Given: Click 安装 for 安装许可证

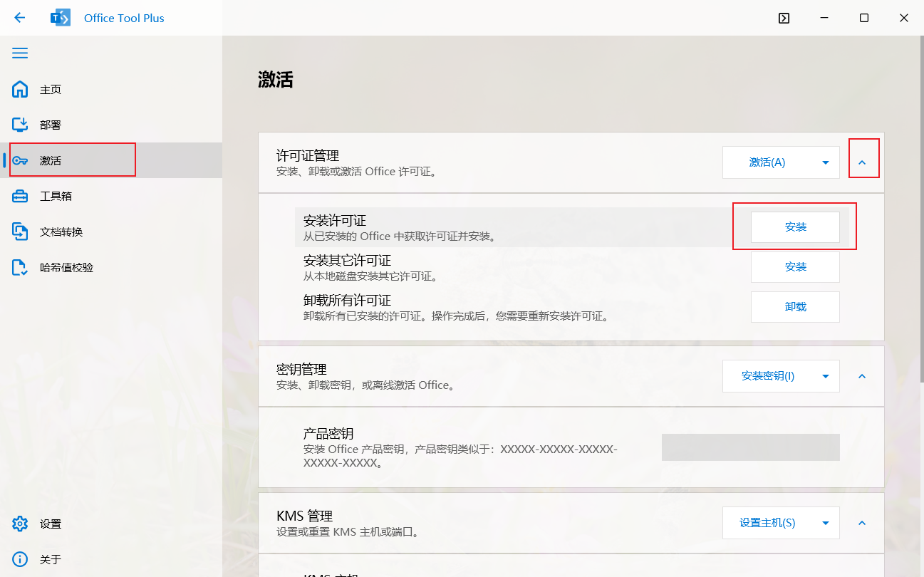Looking at the screenshot, I should coord(795,227).
